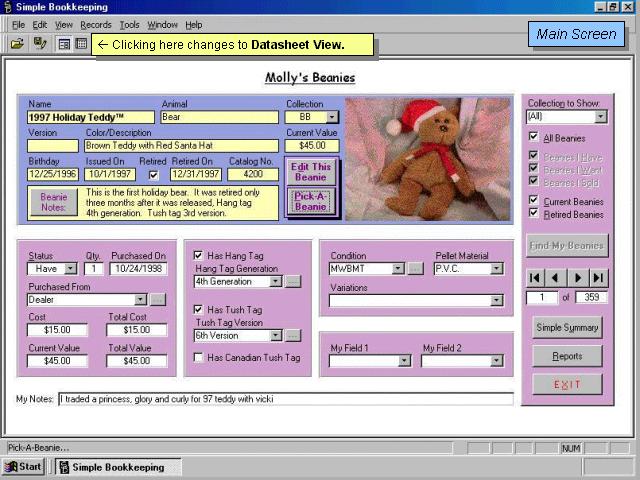Click the teddy bear photo
Image resolution: width=640 pixels, height=480 pixels.
pyautogui.click(x=428, y=158)
